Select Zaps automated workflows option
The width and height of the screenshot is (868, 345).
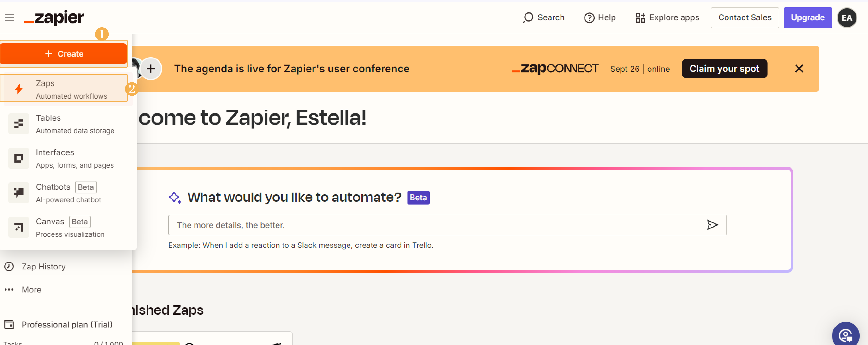point(64,89)
